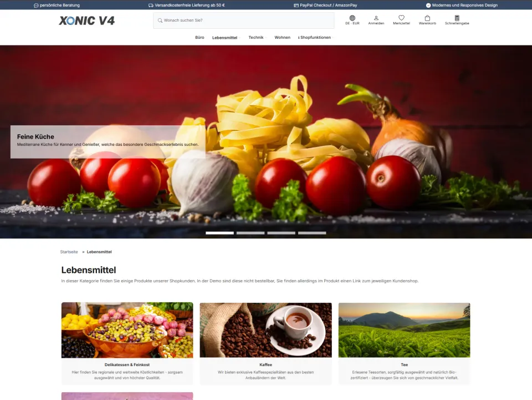The width and height of the screenshot is (532, 400).
Task: Open the DE - EUR language and currency selector
Action: 352,20
